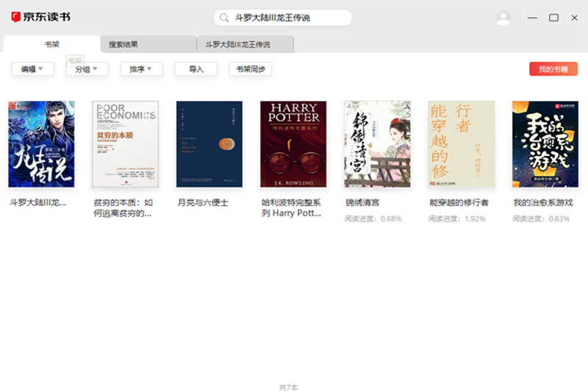Switch to the 书架 tab

pos(51,44)
